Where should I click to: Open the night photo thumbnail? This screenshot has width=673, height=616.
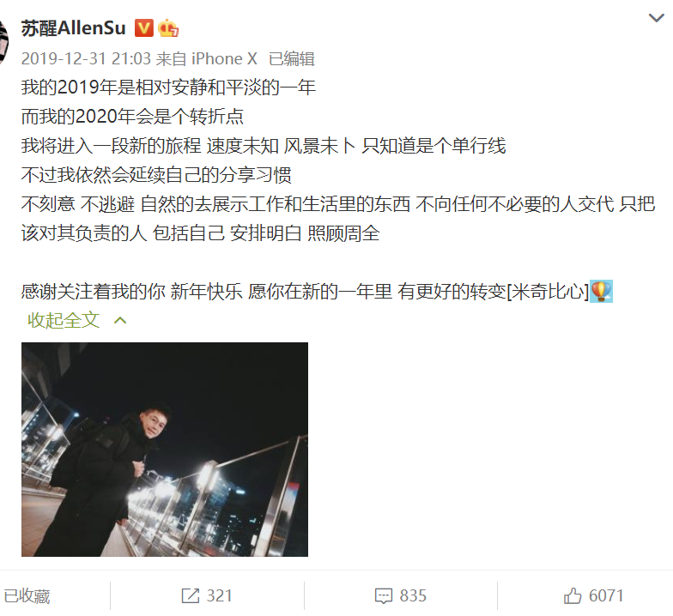click(x=165, y=450)
